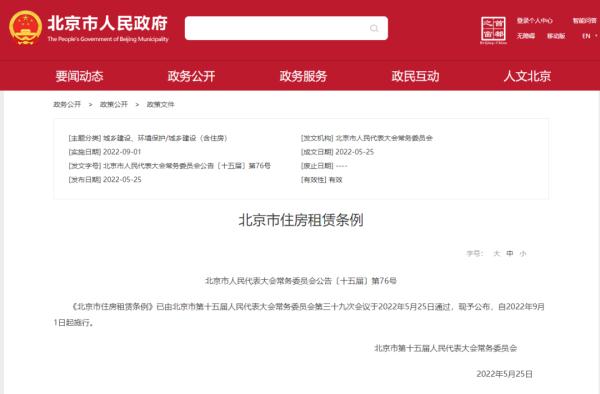
Task: Click the 主题分类 城乡建设 metadata row
Action: (x=148, y=138)
